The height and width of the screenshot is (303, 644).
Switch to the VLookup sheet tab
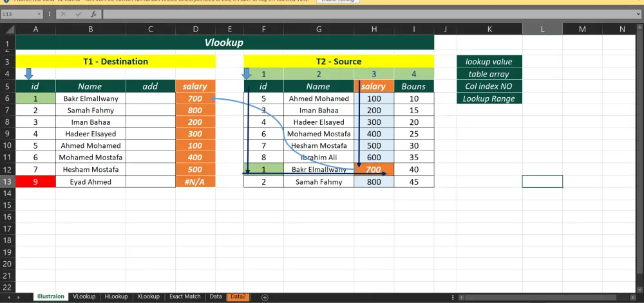[x=84, y=297]
